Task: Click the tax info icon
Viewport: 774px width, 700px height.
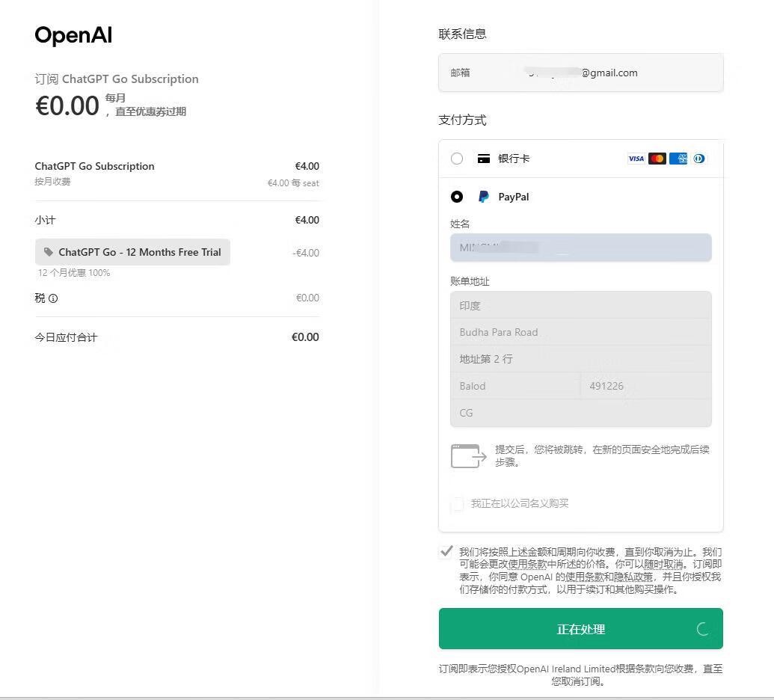Action: coord(53,298)
